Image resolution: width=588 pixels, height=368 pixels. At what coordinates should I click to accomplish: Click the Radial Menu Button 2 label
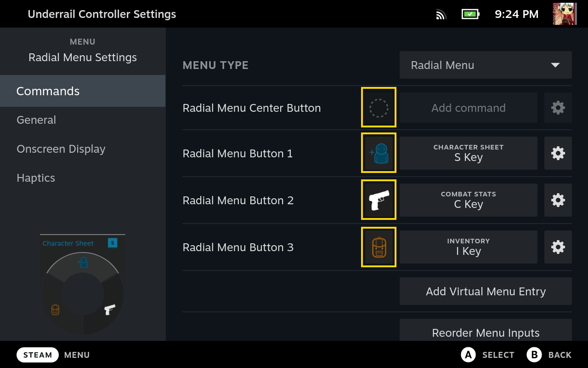coord(238,200)
